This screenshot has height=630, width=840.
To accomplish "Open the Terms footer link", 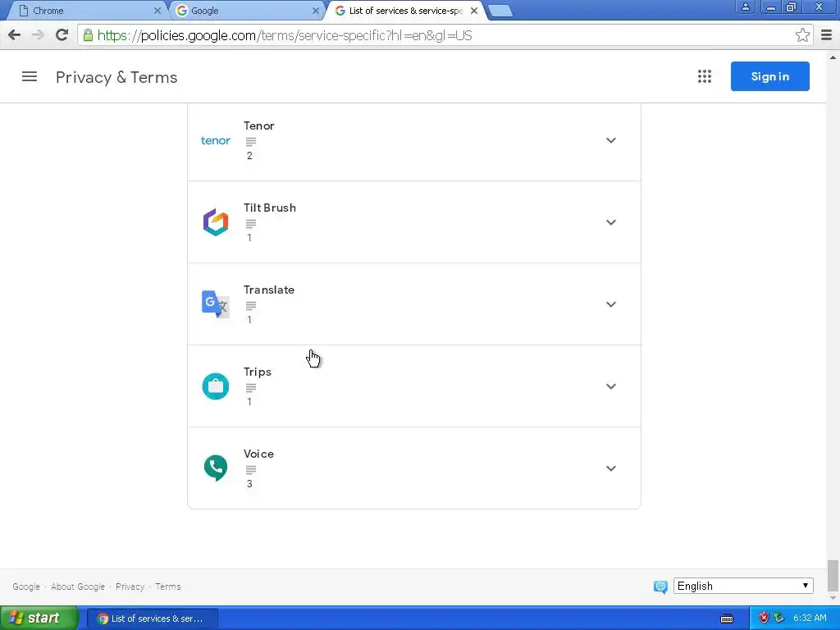I will click(167, 587).
